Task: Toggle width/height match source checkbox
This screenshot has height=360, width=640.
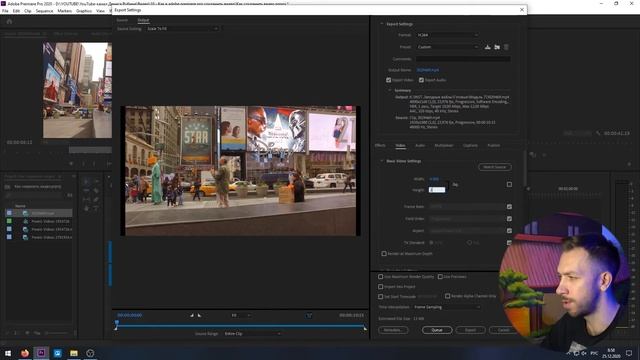Action: pyautogui.click(x=509, y=184)
